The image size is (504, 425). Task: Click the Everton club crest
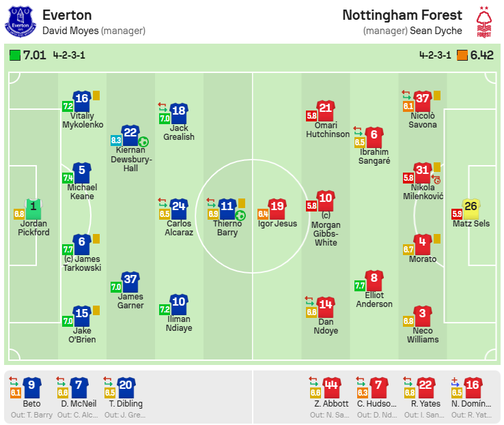(x=20, y=22)
